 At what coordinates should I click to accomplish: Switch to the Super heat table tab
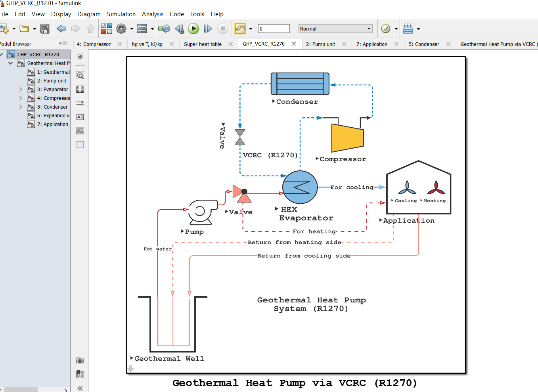203,44
